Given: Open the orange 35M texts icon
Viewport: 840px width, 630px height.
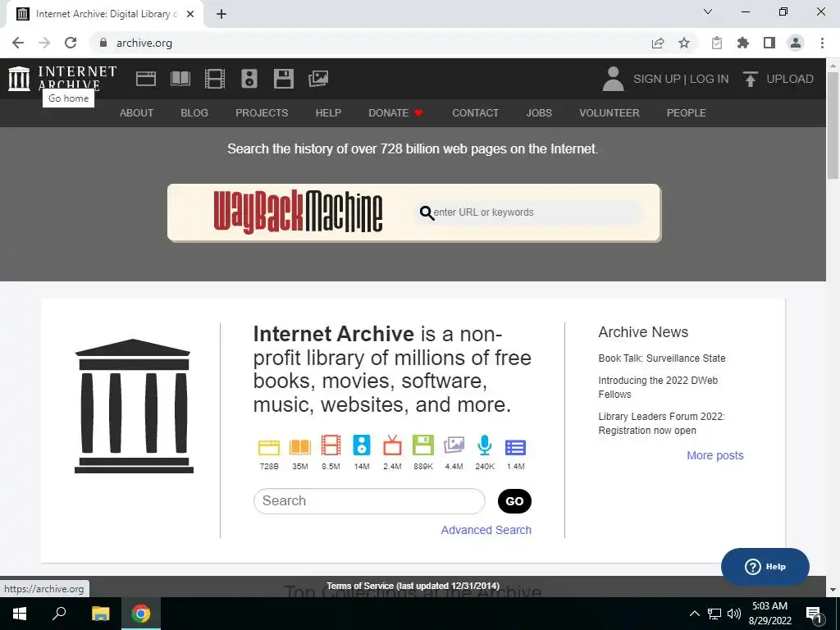Looking at the screenshot, I should click(300, 446).
